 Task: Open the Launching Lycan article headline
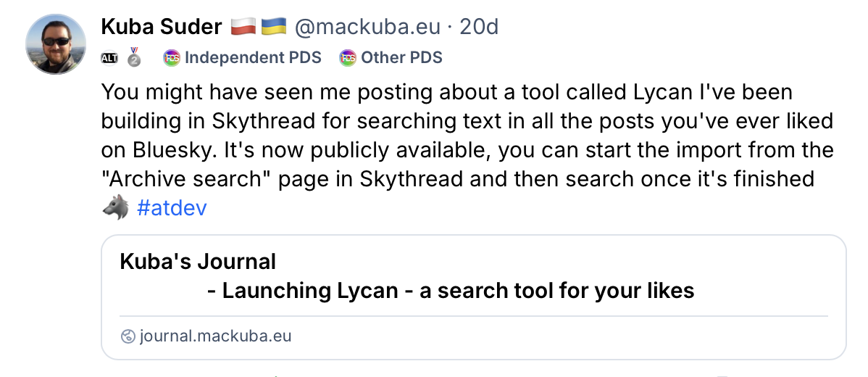(451, 291)
